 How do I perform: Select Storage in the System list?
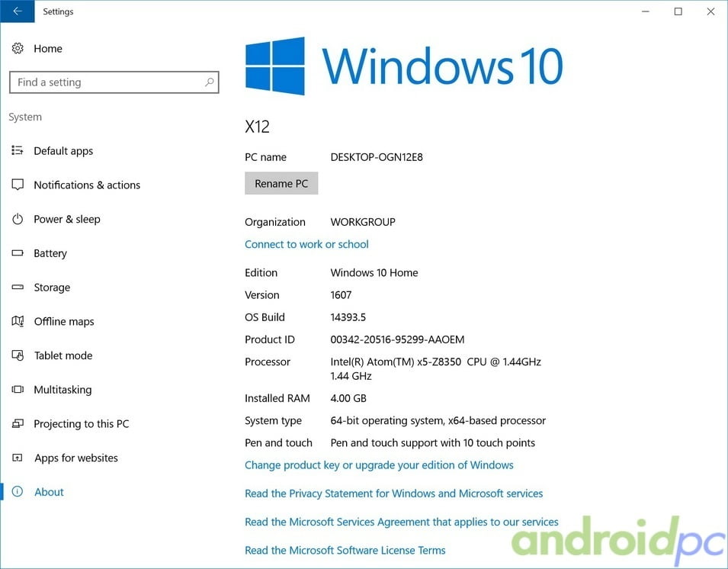(x=52, y=288)
